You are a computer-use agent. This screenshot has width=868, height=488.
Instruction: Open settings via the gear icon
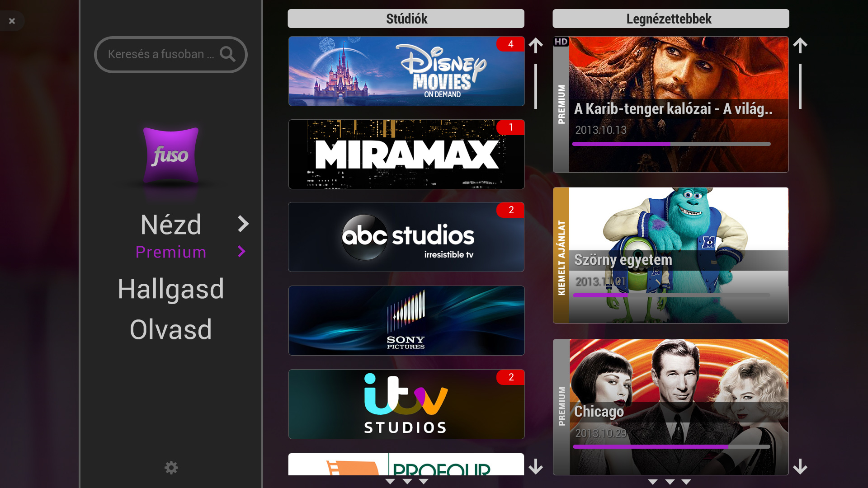171,468
